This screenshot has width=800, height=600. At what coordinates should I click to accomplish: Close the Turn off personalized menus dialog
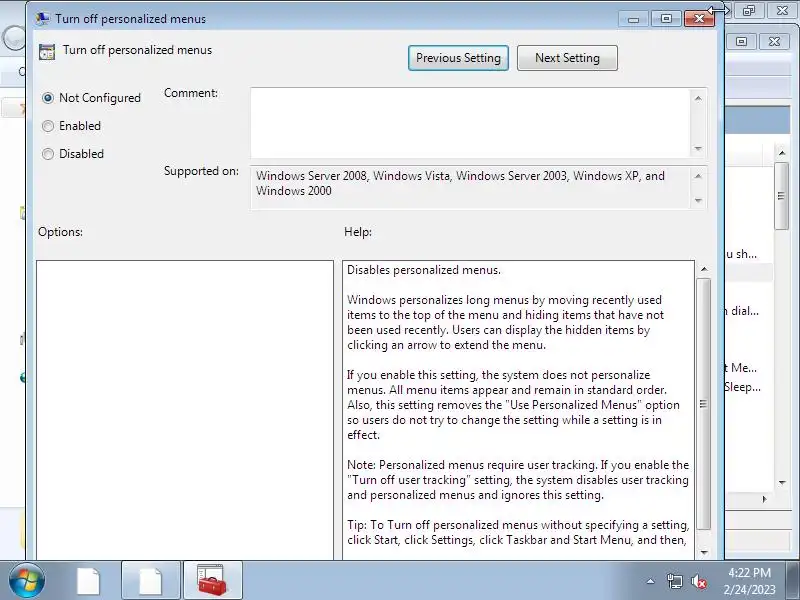click(x=699, y=19)
